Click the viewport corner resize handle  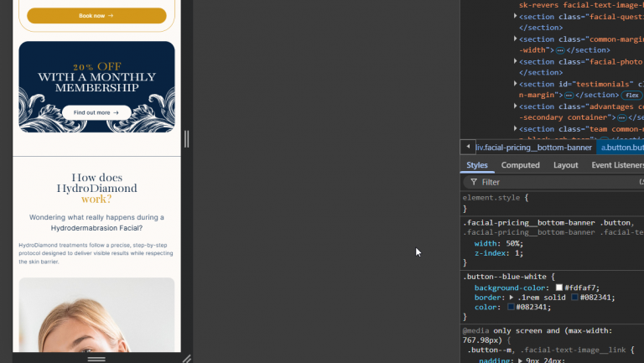pos(187,359)
